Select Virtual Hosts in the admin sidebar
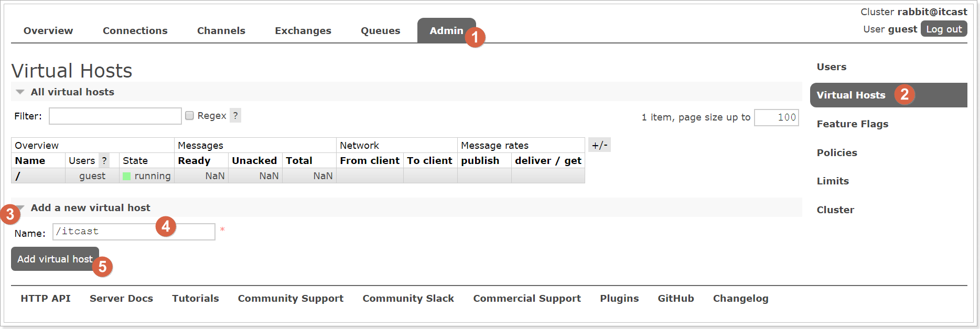980x329 pixels. click(x=850, y=95)
